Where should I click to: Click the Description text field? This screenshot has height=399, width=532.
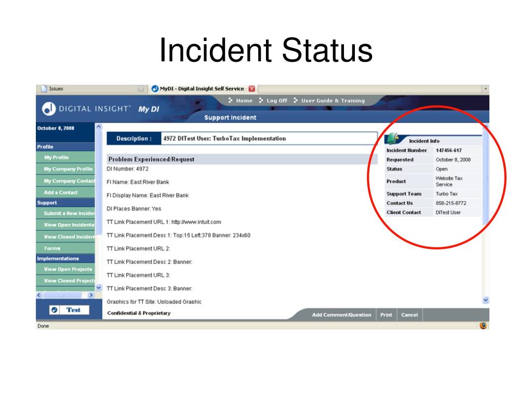tap(269, 138)
